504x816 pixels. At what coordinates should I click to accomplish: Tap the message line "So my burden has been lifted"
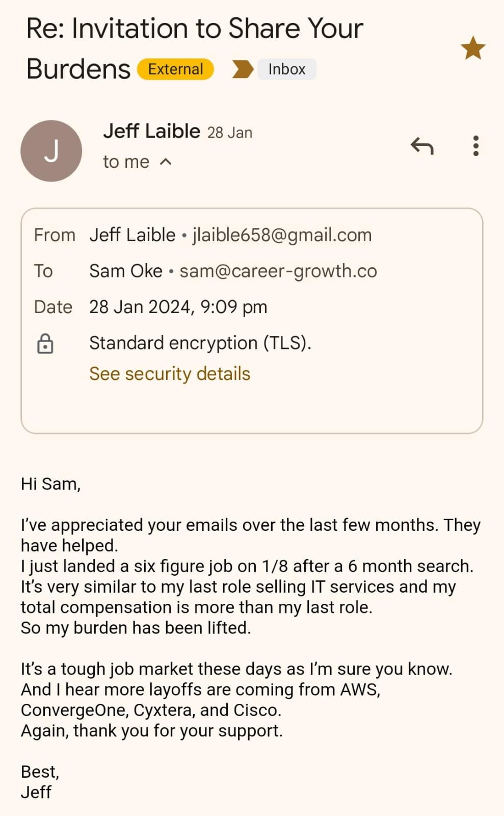136,628
